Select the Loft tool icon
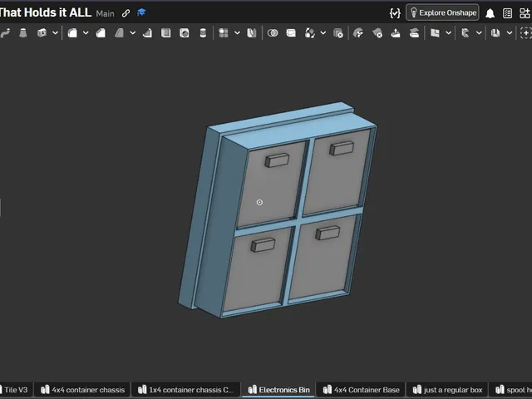Viewport: 532px width, 399px height. [x=23, y=33]
